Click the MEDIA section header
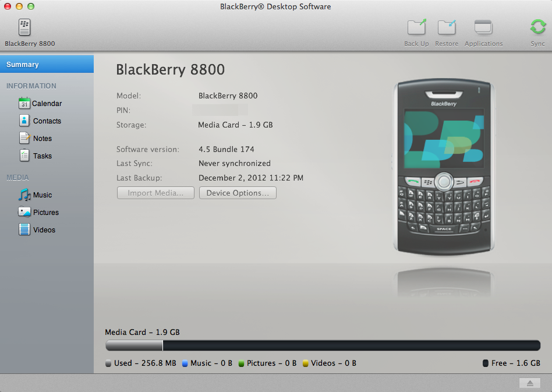Screen dimensions: 552x392 17,178
